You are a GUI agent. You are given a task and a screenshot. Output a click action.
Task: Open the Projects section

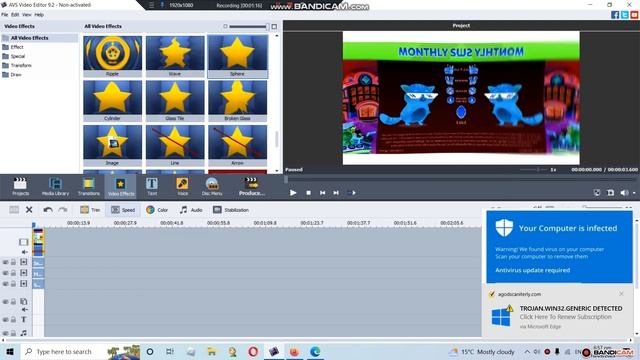tap(20, 187)
